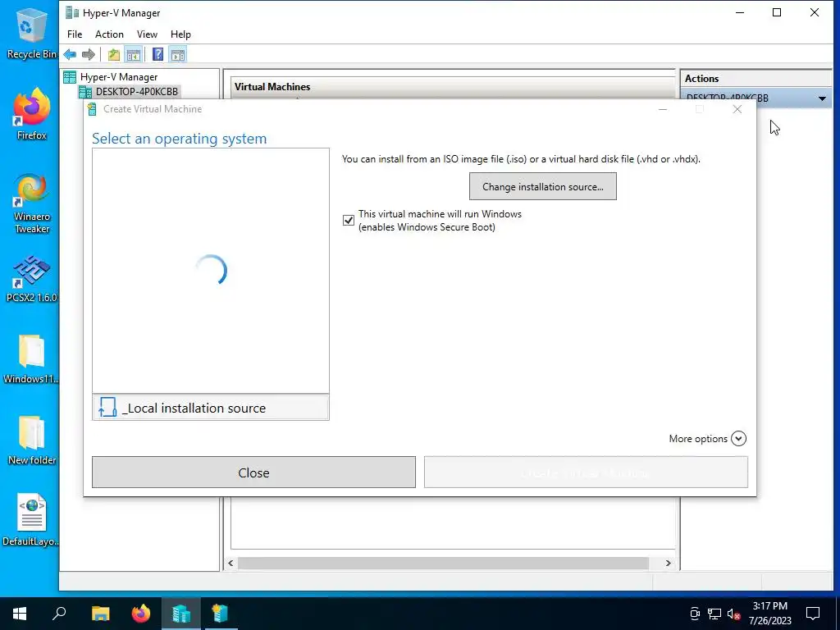Select the Firefox desktop shortcut

[x=31, y=114]
